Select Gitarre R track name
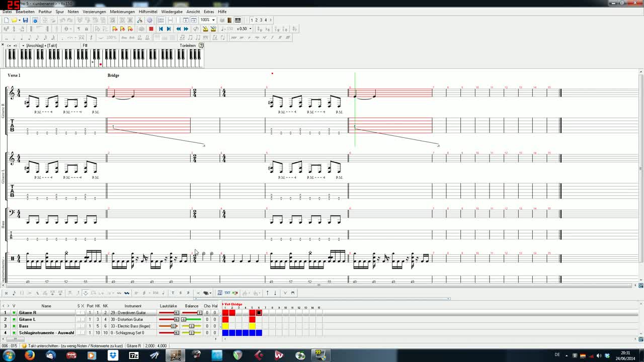 coord(28,313)
